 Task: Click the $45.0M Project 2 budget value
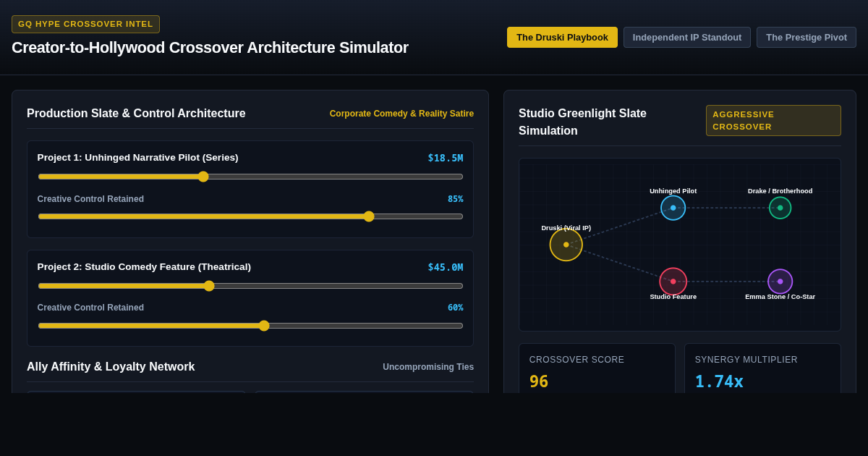click(x=446, y=267)
